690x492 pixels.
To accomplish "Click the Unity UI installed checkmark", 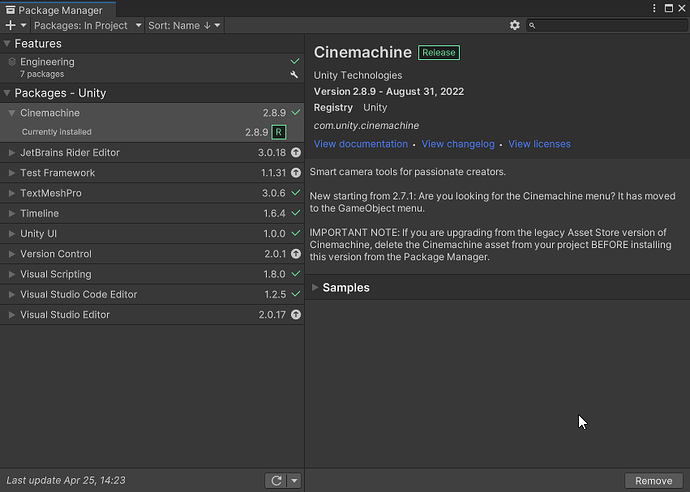I will 296,233.
